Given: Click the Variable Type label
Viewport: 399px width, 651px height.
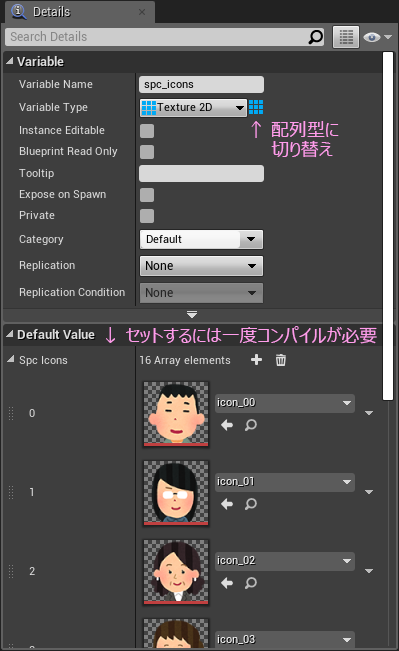Looking at the screenshot, I should (53, 107).
